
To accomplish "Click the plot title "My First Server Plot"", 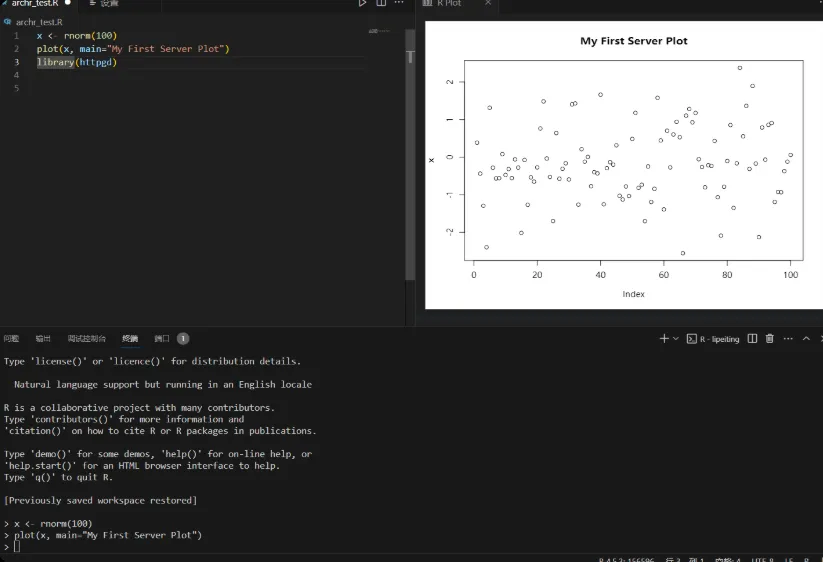I will point(634,41).
